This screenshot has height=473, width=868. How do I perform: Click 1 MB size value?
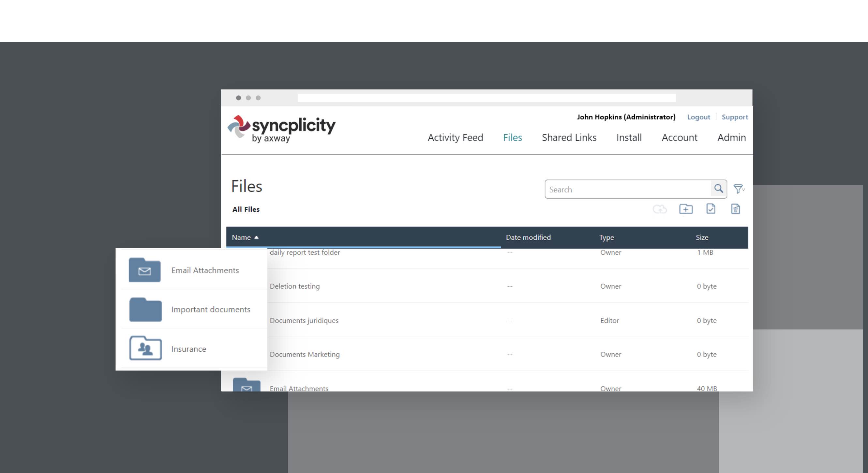point(705,252)
